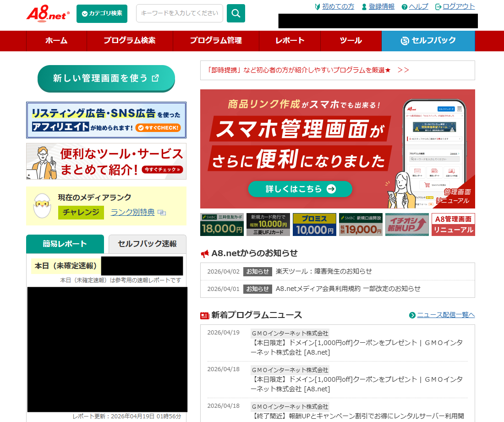Click the ログアウト link
The image size is (504, 422).
(459, 7)
